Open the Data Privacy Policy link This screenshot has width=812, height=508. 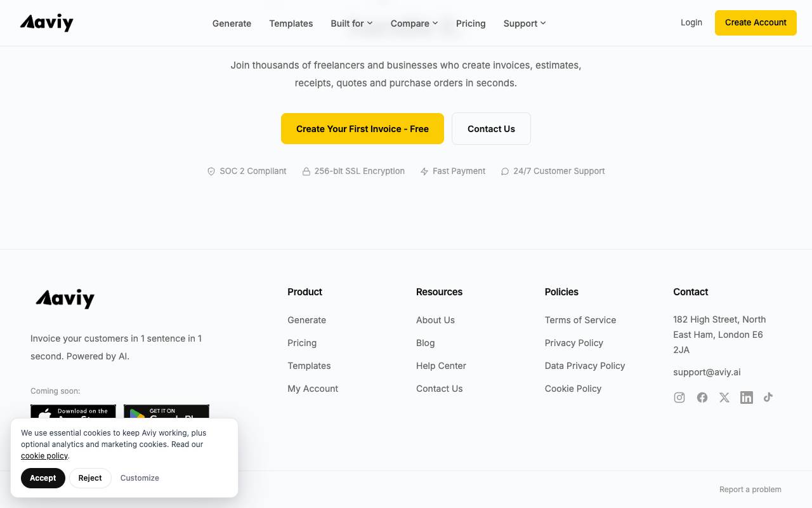coord(585,366)
